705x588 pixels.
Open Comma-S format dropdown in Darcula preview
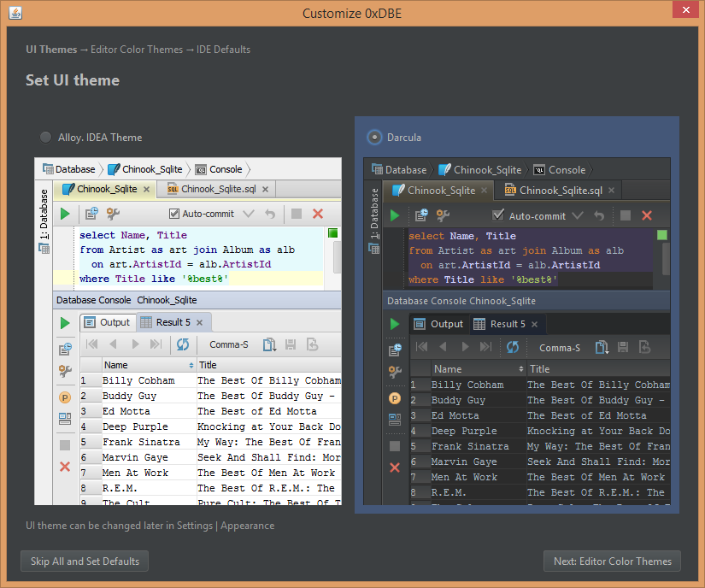(559, 347)
